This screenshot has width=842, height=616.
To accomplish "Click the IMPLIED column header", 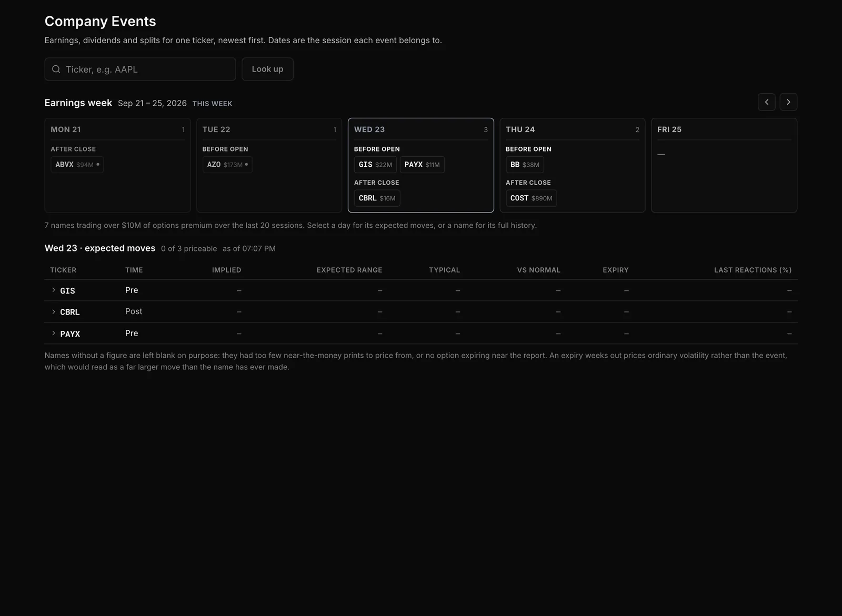I will (x=227, y=270).
